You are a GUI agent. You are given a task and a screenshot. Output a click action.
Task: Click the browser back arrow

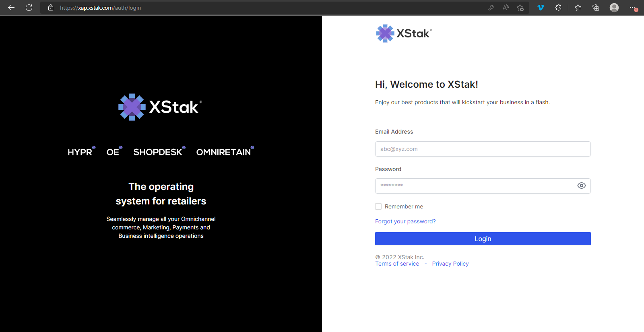11,8
